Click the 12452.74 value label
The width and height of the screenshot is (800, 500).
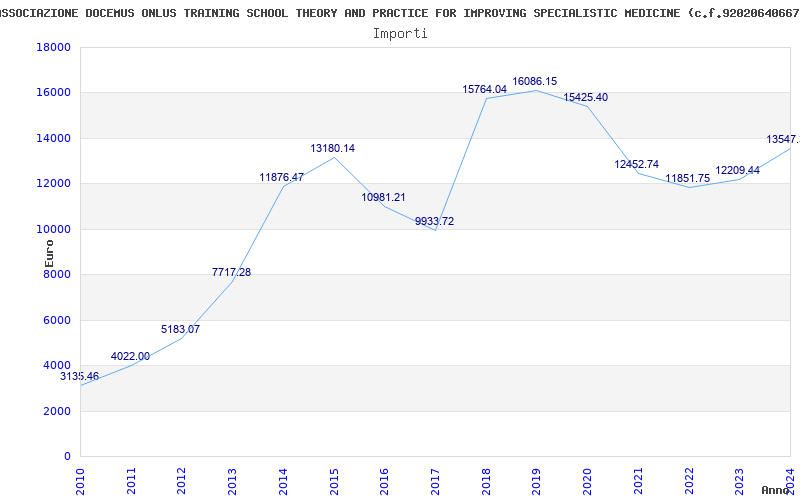coord(636,164)
